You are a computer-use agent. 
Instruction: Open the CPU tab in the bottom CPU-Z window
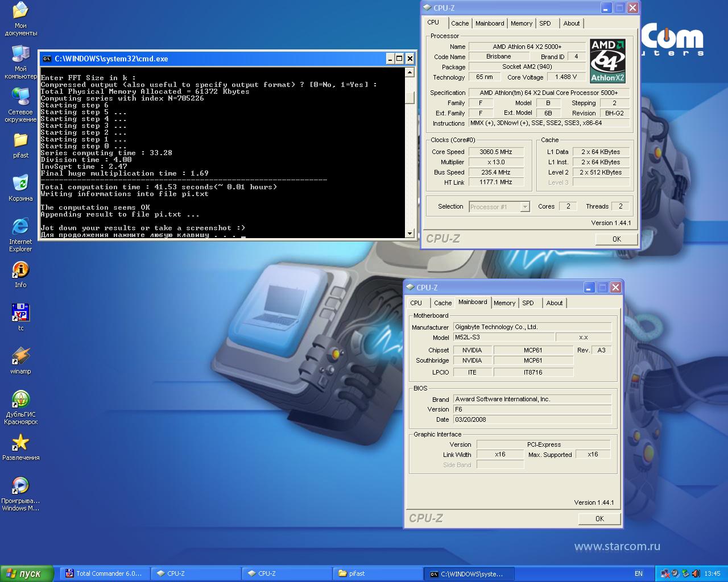pyautogui.click(x=416, y=303)
